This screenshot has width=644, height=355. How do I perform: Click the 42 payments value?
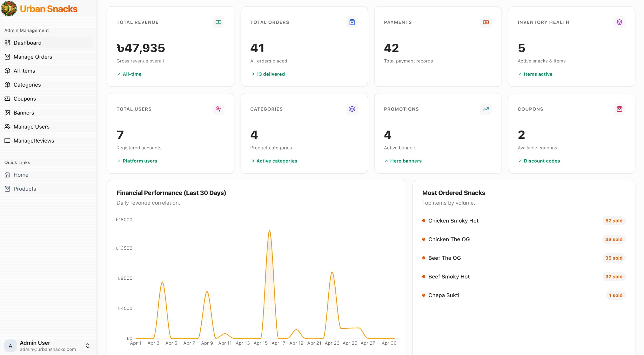pyautogui.click(x=391, y=48)
